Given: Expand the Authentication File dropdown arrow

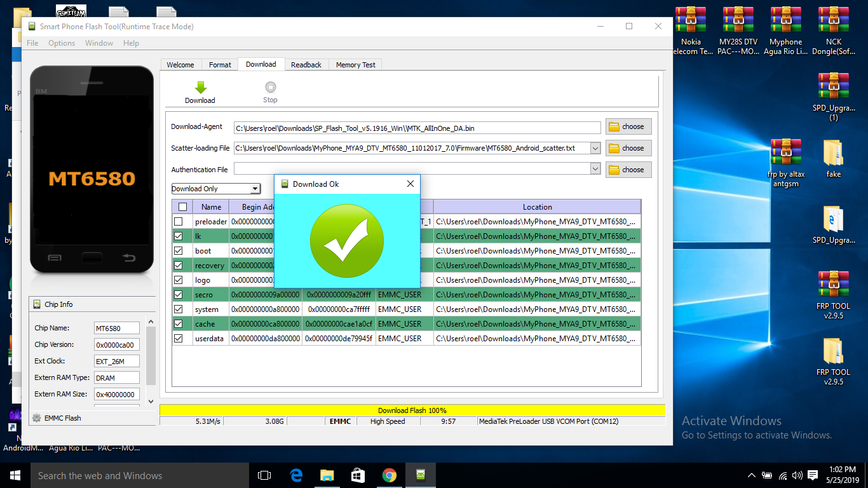Looking at the screenshot, I should pyautogui.click(x=595, y=170).
